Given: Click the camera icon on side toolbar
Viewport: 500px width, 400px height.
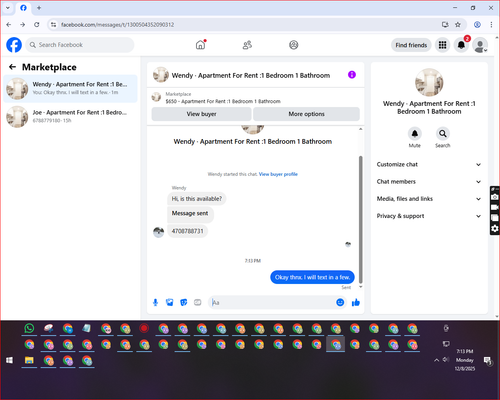Looking at the screenshot, I should tap(495, 197).
